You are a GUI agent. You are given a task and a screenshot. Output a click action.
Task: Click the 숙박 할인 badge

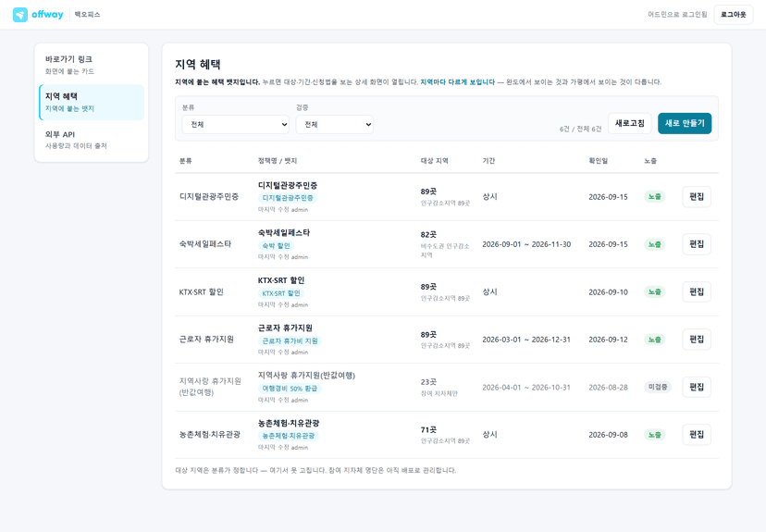click(276, 246)
